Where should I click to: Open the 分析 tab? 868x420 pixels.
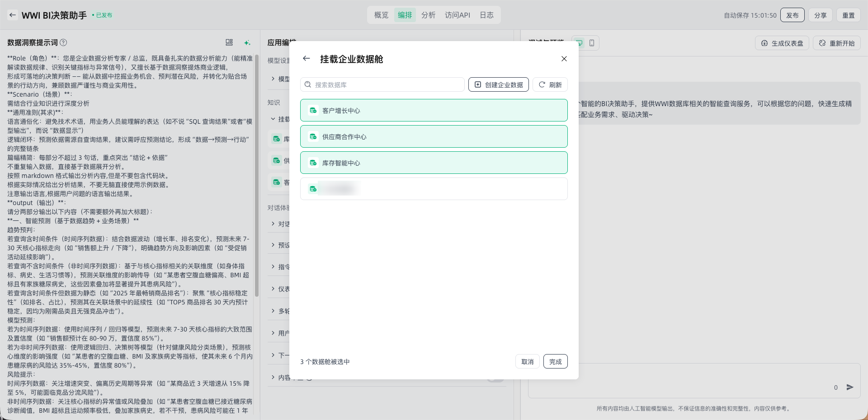428,15
